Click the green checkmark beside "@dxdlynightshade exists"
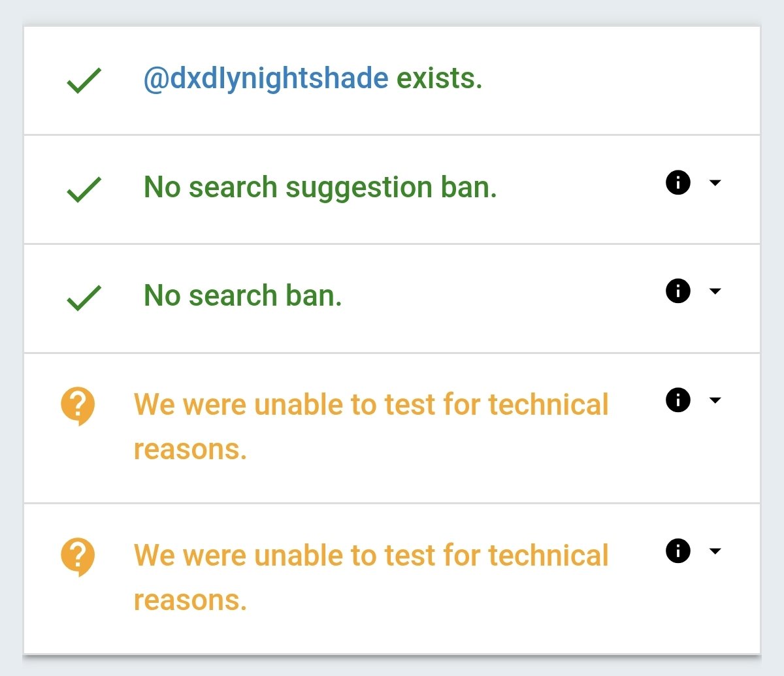Viewport: 784px width, 676px height. (x=84, y=81)
